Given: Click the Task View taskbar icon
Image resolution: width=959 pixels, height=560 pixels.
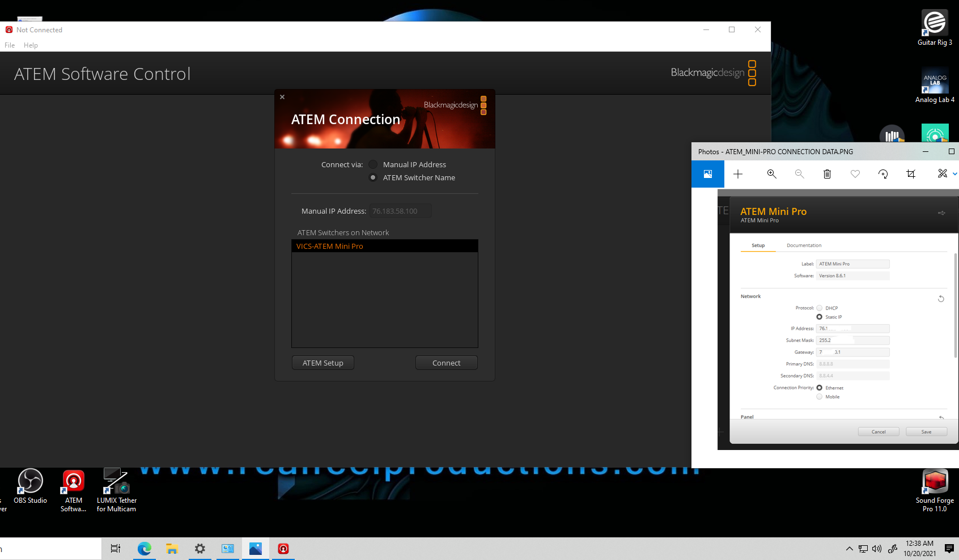Looking at the screenshot, I should [x=116, y=549].
